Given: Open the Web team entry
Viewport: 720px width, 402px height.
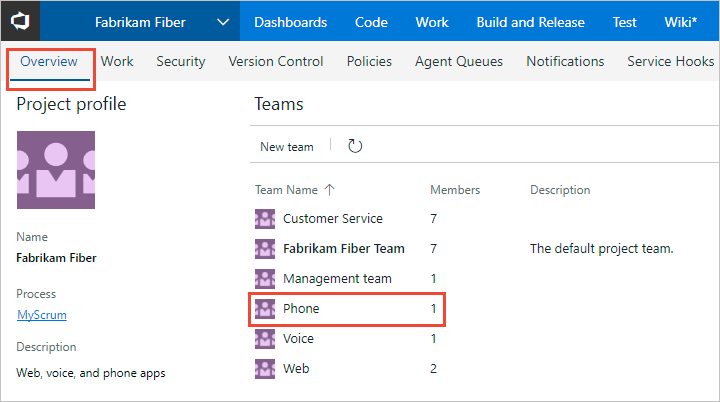Looking at the screenshot, I should [x=296, y=368].
